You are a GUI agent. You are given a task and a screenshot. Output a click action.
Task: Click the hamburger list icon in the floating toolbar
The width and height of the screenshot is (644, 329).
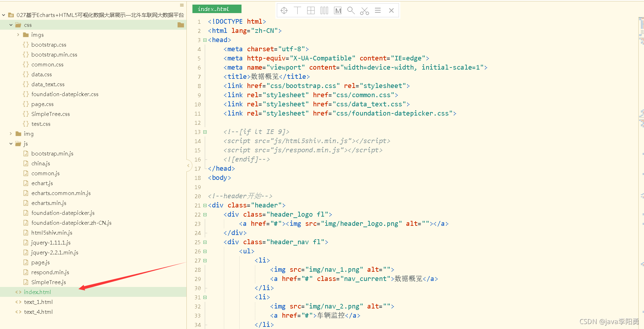378,10
